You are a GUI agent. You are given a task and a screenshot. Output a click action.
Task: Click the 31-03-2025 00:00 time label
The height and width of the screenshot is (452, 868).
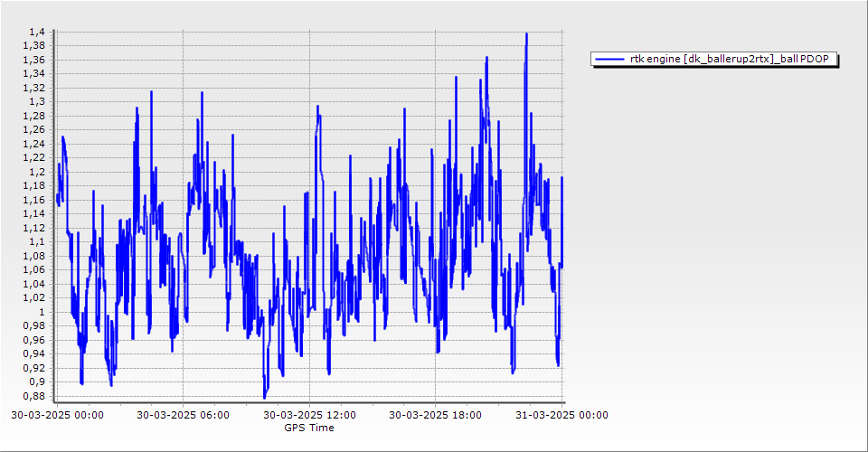[561, 415]
